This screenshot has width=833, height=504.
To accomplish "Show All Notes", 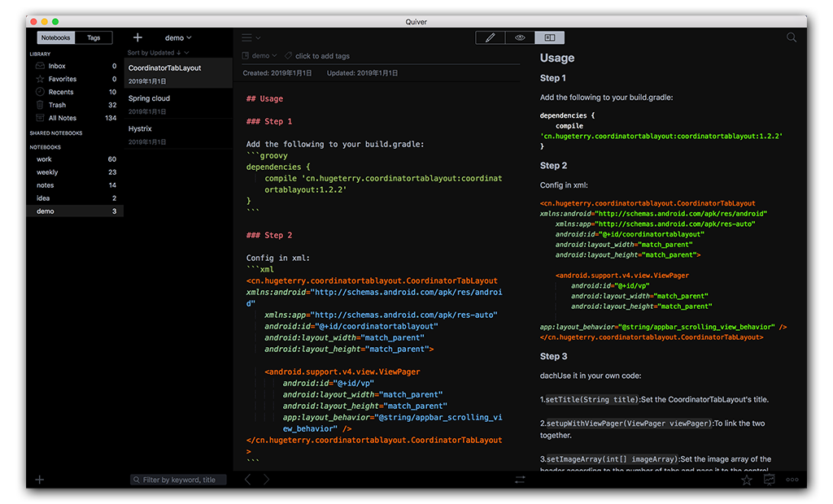I will point(76,118).
